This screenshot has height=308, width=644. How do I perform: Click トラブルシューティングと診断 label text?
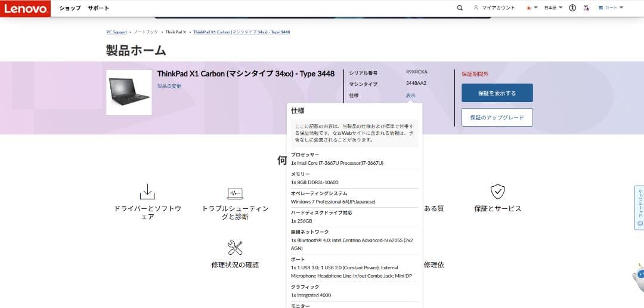pos(235,212)
